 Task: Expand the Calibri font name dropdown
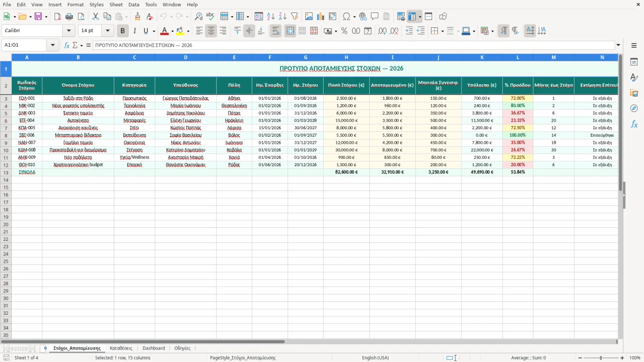click(69, 31)
